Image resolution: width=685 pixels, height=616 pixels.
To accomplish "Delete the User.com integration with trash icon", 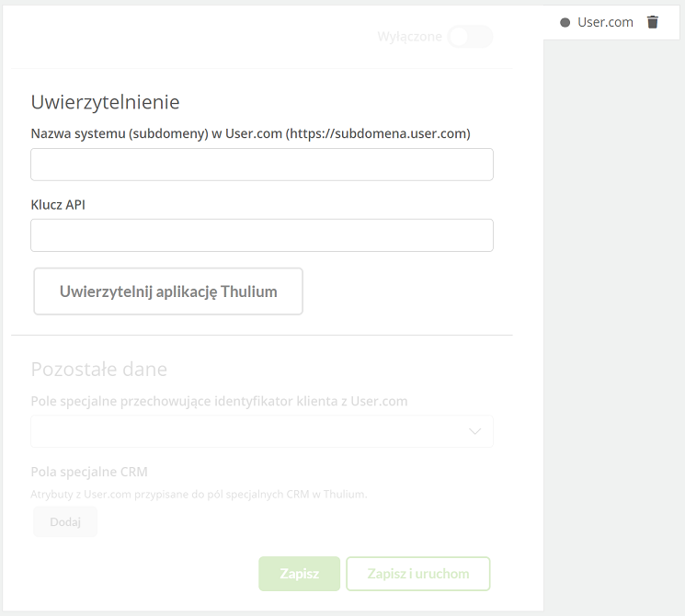I will (652, 22).
